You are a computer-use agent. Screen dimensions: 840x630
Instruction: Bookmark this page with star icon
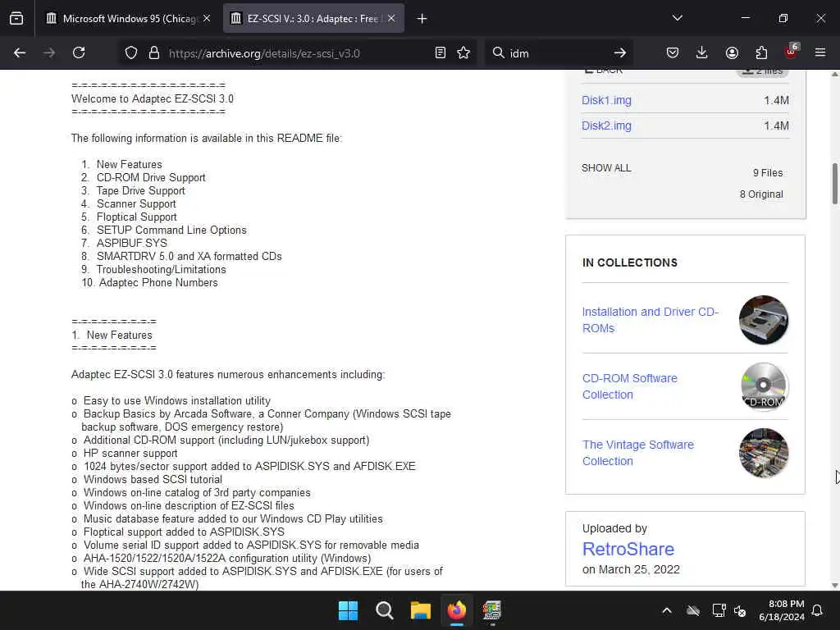[464, 52]
